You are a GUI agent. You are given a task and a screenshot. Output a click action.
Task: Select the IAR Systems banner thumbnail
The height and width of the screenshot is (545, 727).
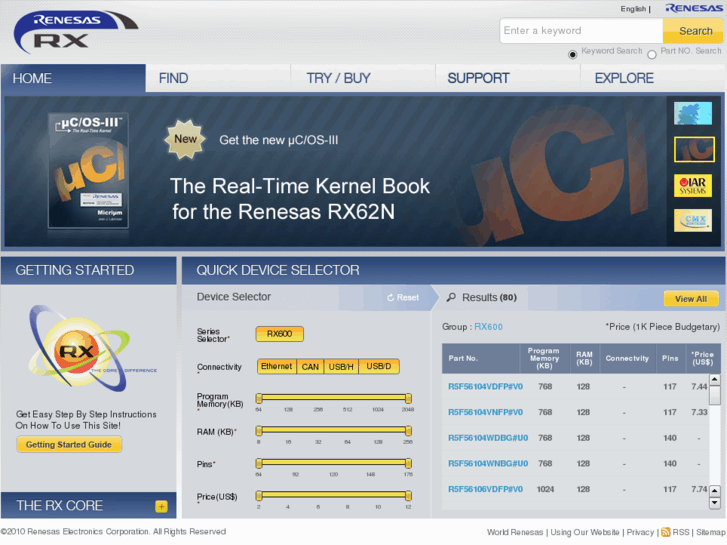click(693, 186)
